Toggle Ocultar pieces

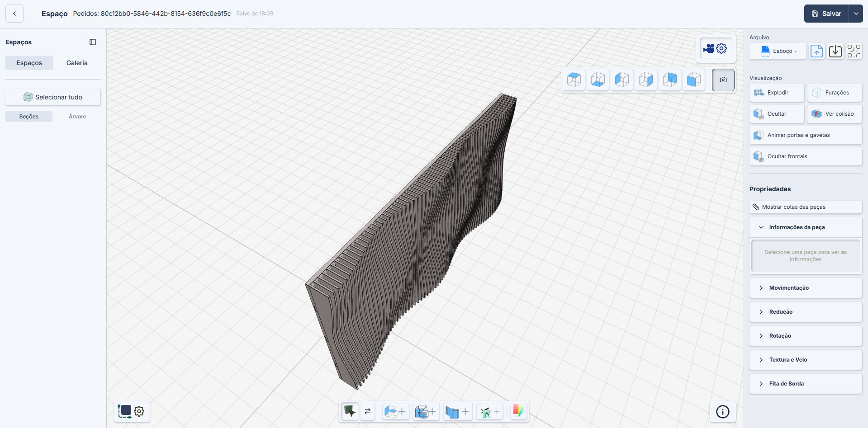tap(777, 114)
